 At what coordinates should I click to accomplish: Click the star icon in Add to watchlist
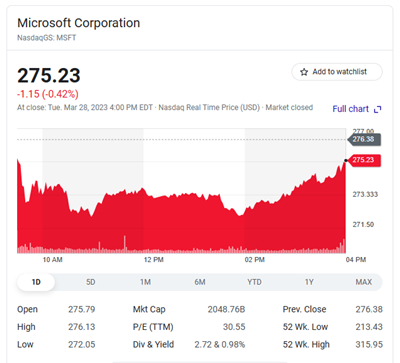tap(304, 72)
